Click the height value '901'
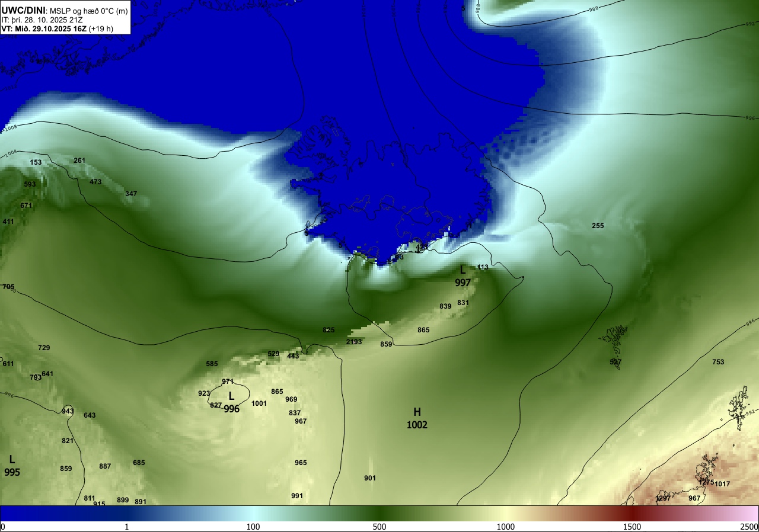This screenshot has height=532, width=759. click(x=370, y=478)
